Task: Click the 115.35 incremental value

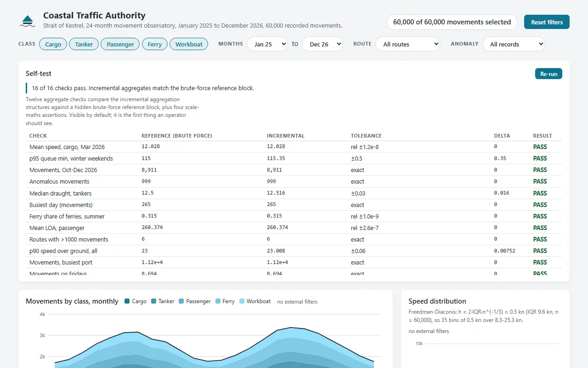Action: (x=276, y=158)
